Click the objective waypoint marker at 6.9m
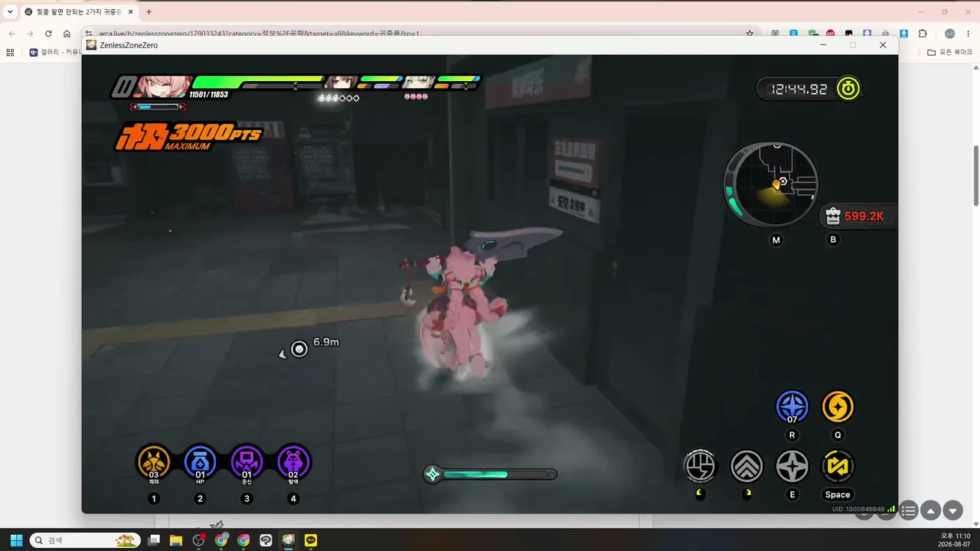 pos(299,350)
